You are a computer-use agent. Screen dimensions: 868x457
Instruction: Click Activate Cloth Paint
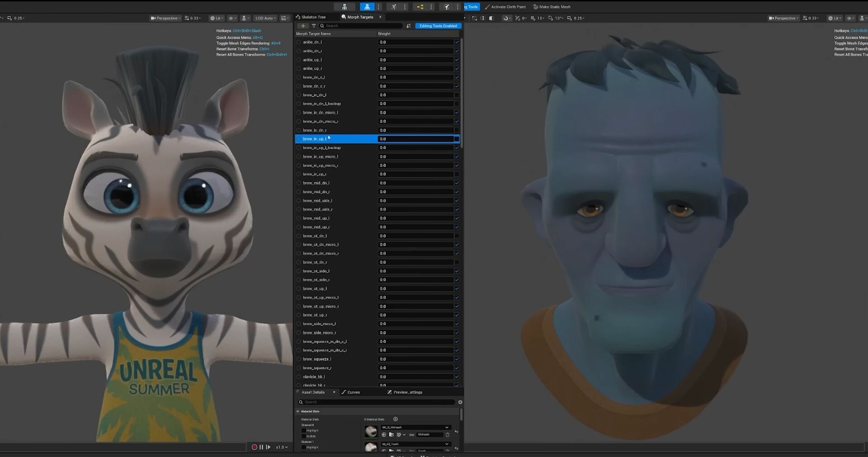pos(505,7)
